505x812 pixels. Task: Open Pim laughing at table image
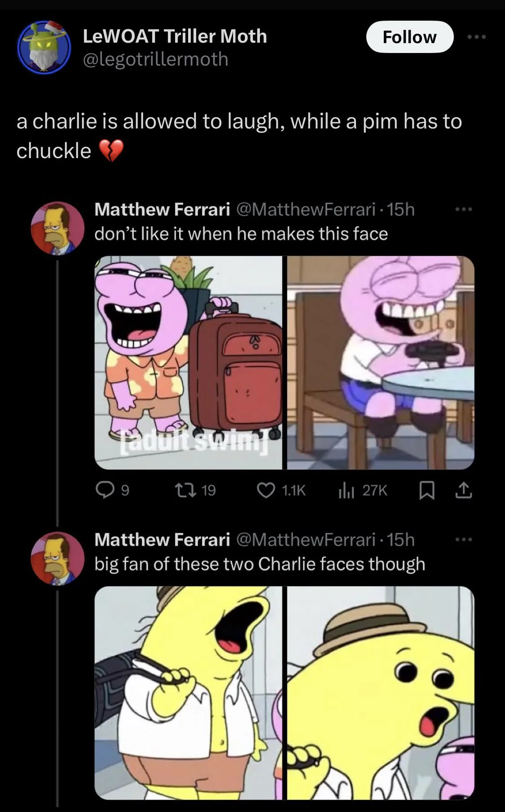click(381, 362)
